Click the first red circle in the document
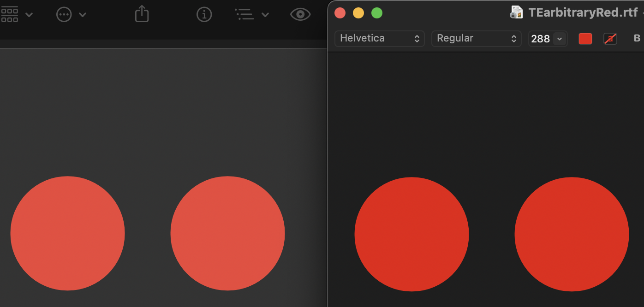644x307 pixels. [x=411, y=234]
